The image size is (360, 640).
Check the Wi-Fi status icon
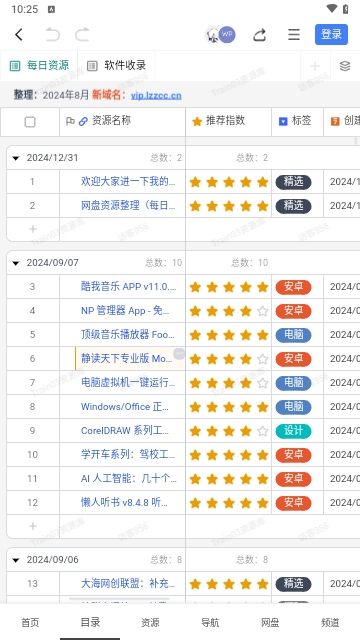tap(332, 9)
